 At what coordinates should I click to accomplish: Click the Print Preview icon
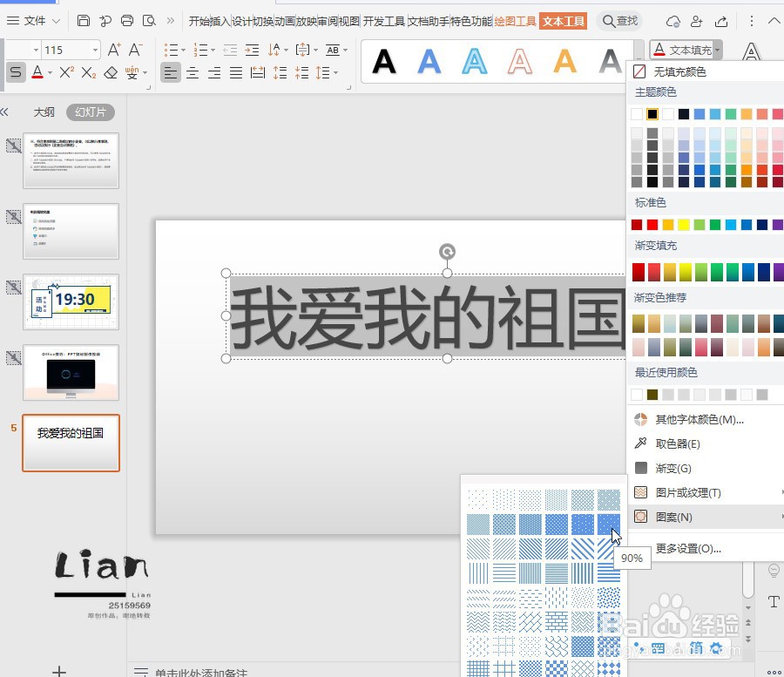tap(149, 21)
